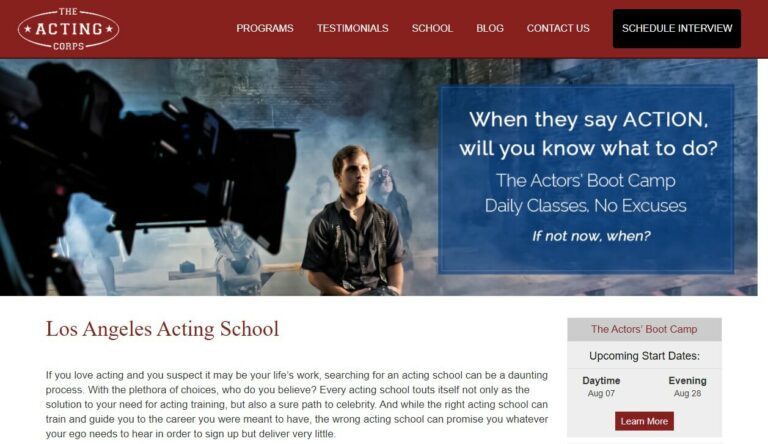Open the Programs menu

point(265,28)
